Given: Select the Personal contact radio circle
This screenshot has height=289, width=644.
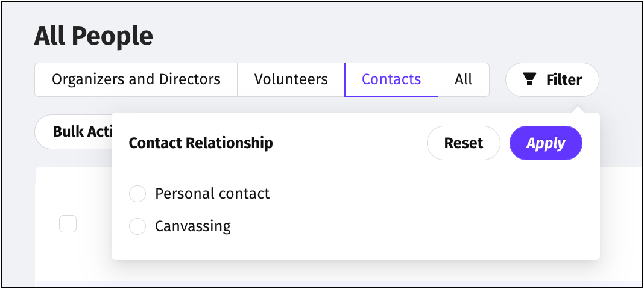Looking at the screenshot, I should click(137, 194).
